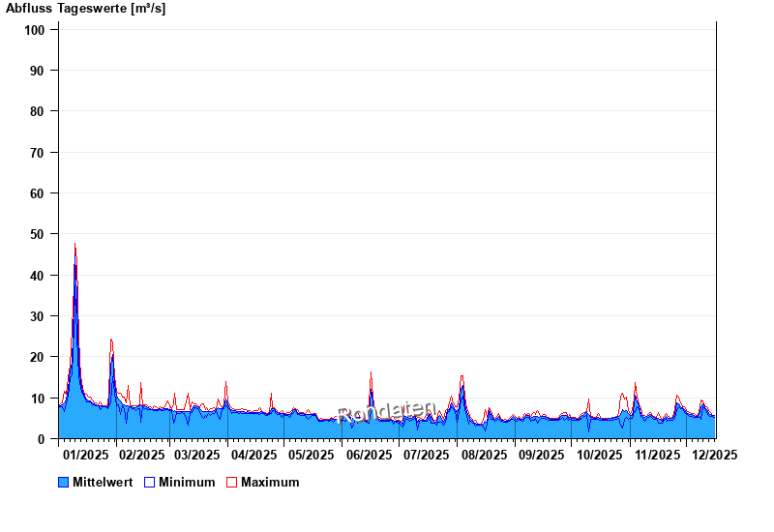The image size is (774, 532).
Task: Select the Mittelwert legend label
Action: [102, 483]
